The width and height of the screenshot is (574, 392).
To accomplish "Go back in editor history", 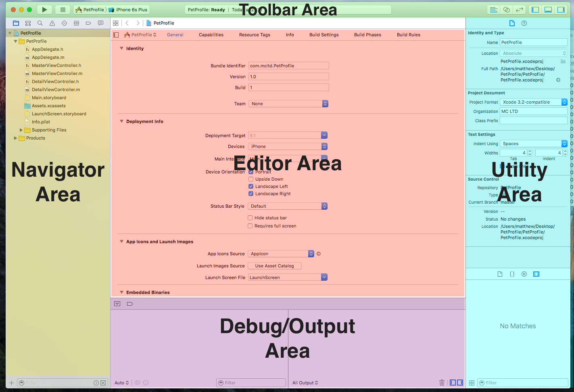I will click(x=127, y=23).
